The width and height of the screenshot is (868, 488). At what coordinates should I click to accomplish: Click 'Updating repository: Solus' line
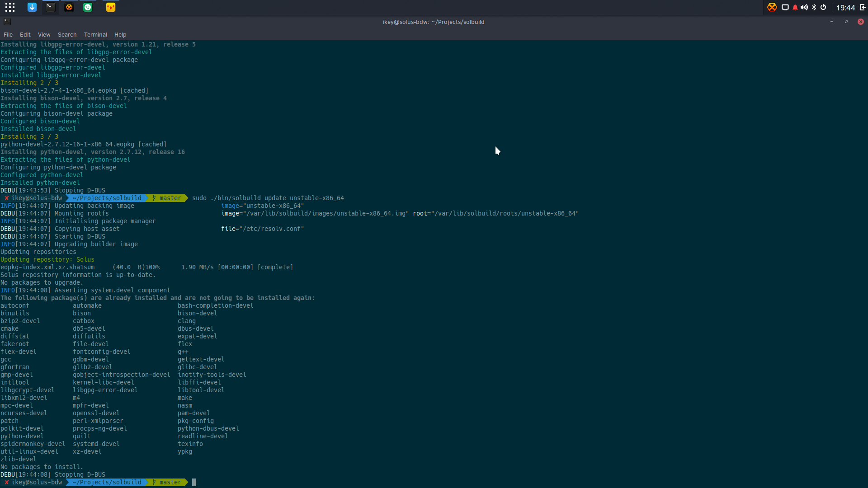pyautogui.click(x=47, y=259)
